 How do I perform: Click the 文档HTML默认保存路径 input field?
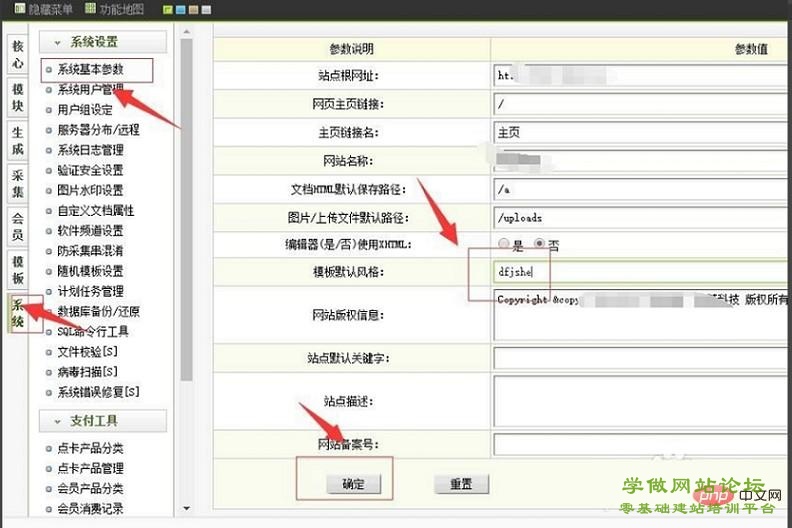[x=642, y=189]
